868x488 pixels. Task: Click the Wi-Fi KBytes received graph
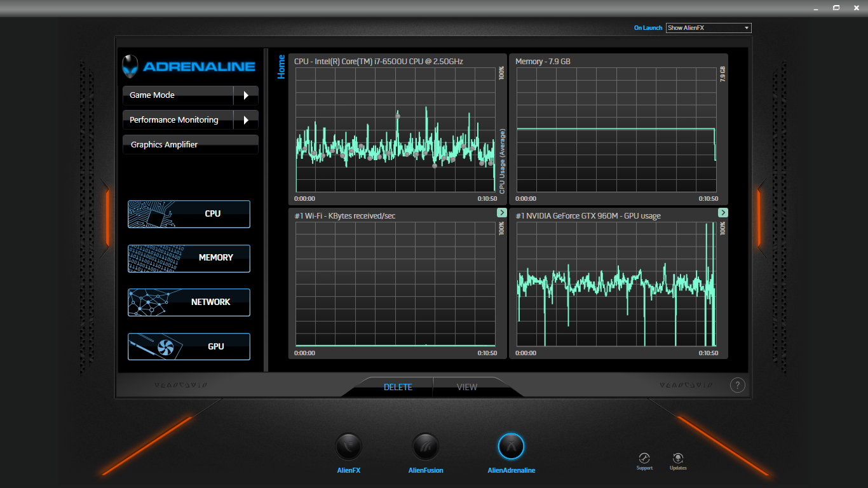click(395, 284)
